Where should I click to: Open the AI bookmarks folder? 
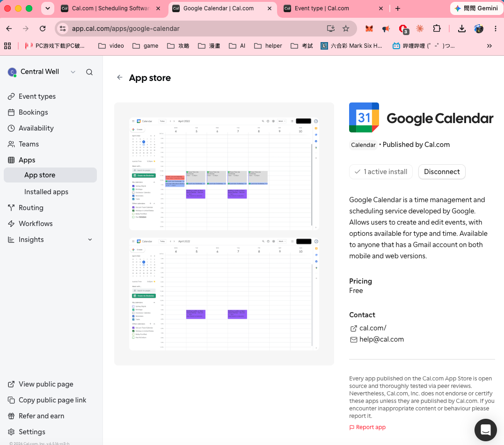tap(237, 46)
